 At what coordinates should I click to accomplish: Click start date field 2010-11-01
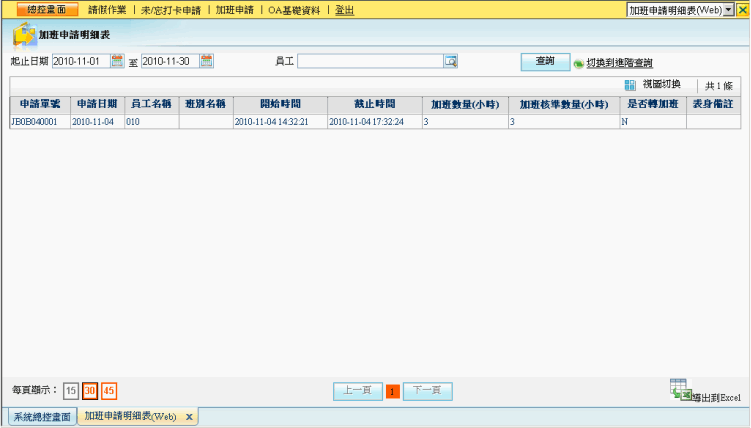pyautogui.click(x=81, y=61)
